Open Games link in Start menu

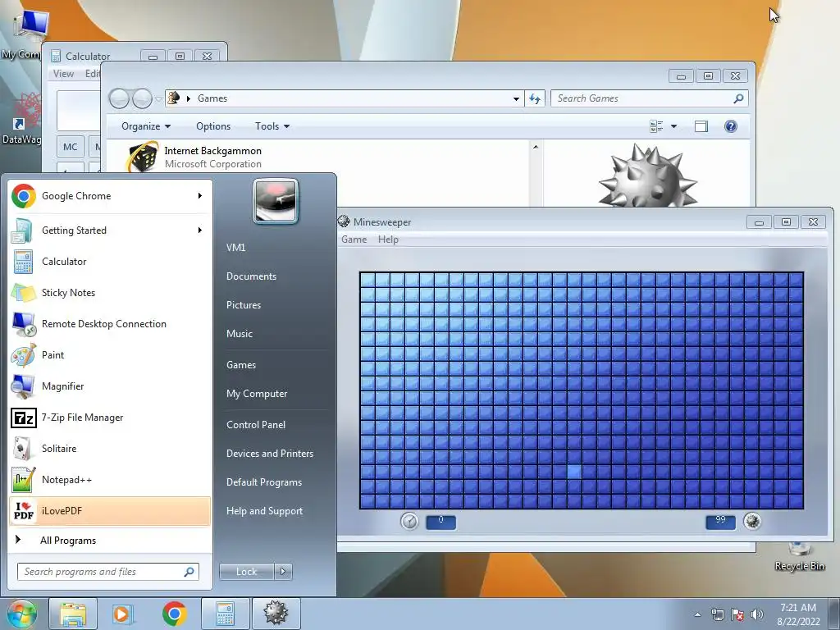(x=241, y=365)
